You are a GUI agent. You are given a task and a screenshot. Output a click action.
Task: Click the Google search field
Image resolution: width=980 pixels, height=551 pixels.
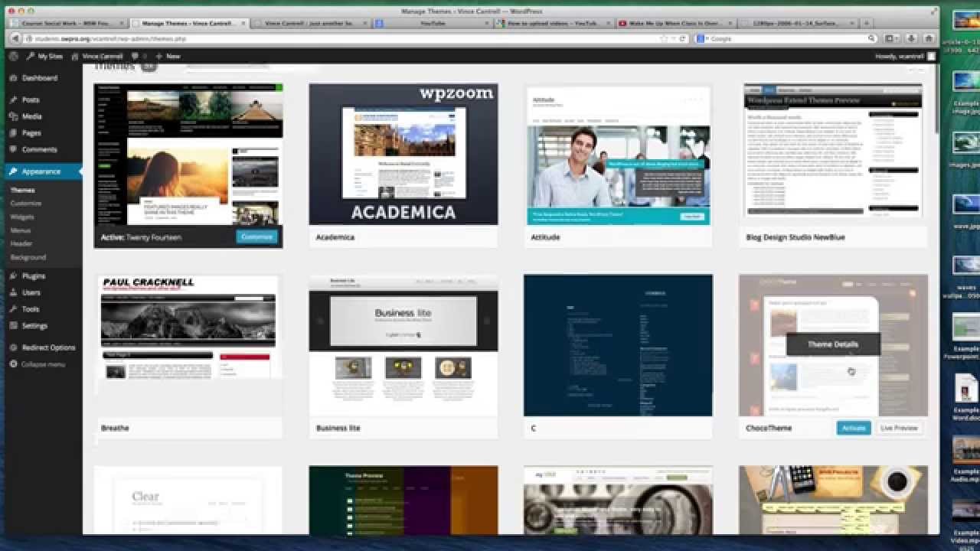point(786,38)
